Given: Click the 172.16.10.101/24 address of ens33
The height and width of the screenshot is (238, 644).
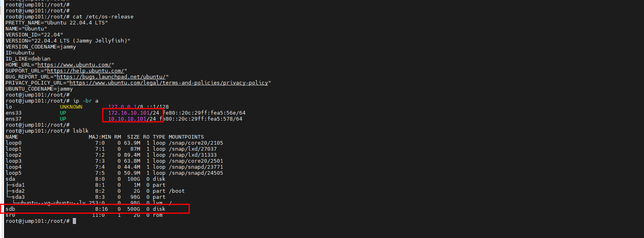Looking at the screenshot, I should click(x=134, y=113).
